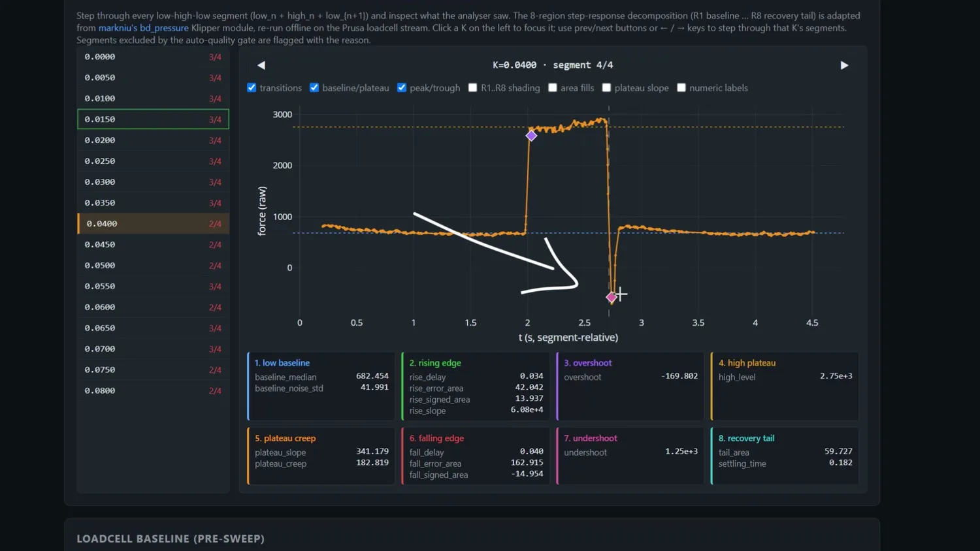The height and width of the screenshot is (551, 980).
Task: Click the "1. low baseline" card heading
Action: pos(282,363)
